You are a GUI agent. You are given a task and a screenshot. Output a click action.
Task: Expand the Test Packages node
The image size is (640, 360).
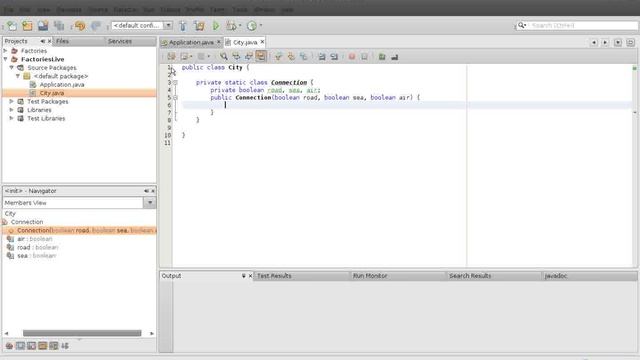coord(12,101)
